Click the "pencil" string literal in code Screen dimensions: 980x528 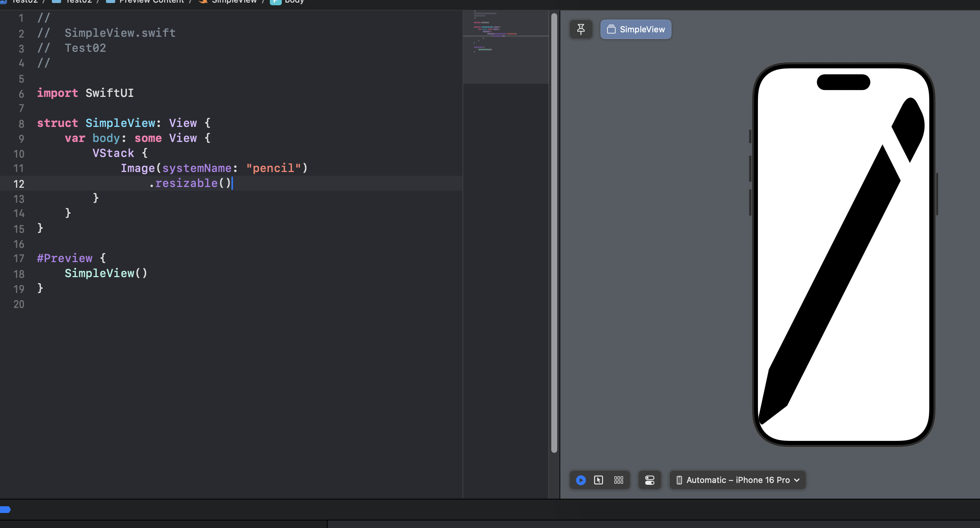tap(273, 168)
